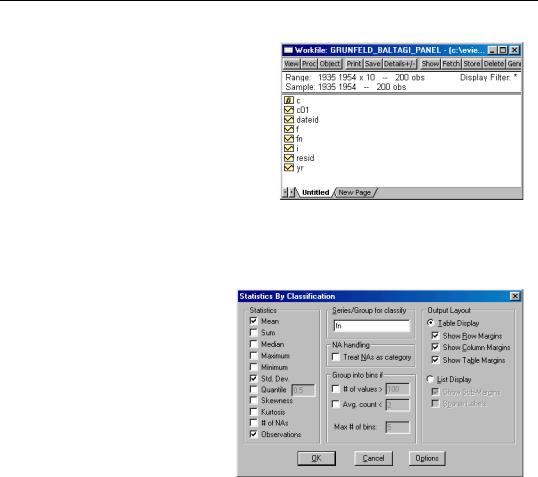Click the Cancel button
The height and width of the screenshot is (477, 538).
click(x=373, y=458)
